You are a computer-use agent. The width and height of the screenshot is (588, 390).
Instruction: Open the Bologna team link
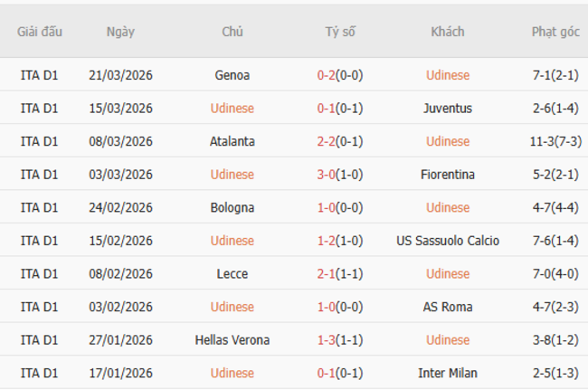coord(232,207)
